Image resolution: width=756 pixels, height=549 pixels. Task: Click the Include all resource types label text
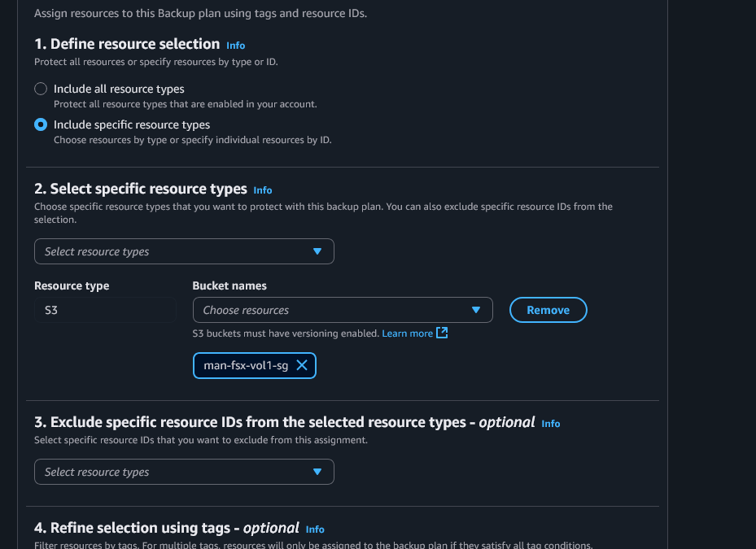(119, 89)
